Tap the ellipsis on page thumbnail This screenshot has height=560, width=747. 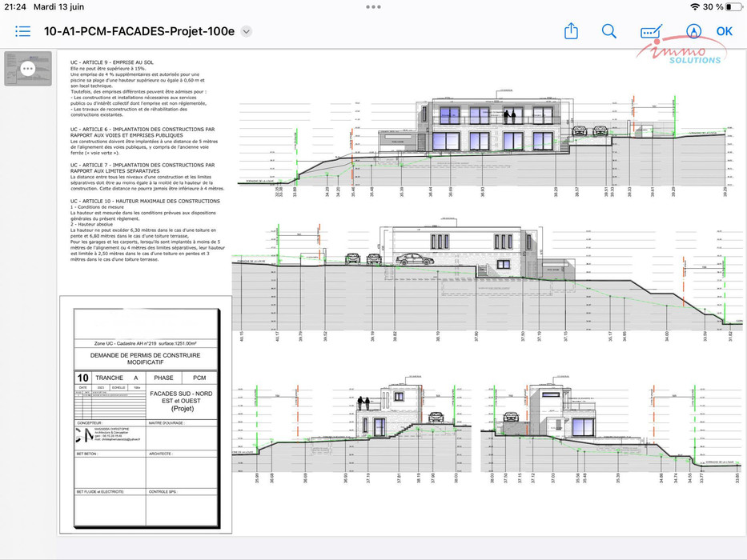pos(28,69)
